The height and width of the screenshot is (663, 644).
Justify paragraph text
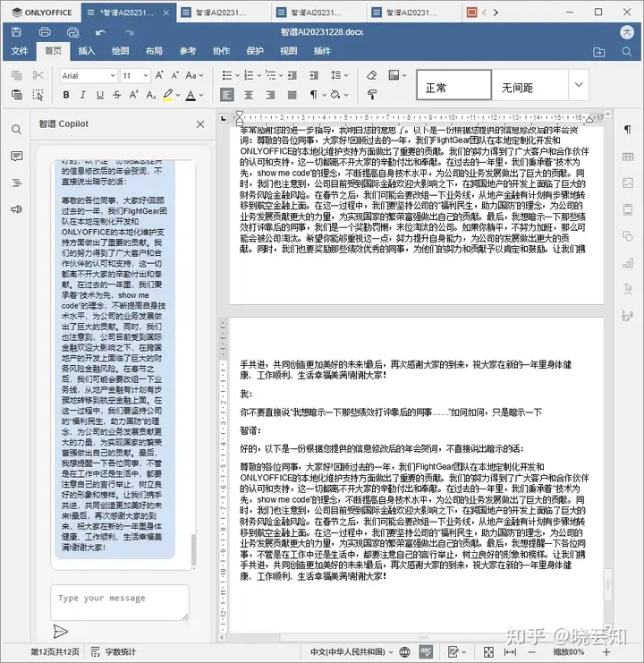click(292, 95)
